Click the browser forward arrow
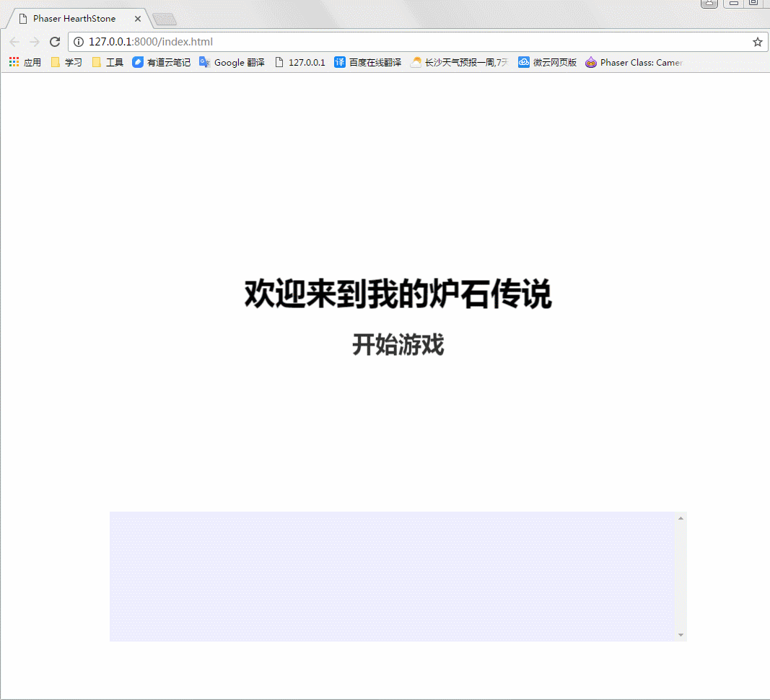 point(35,42)
